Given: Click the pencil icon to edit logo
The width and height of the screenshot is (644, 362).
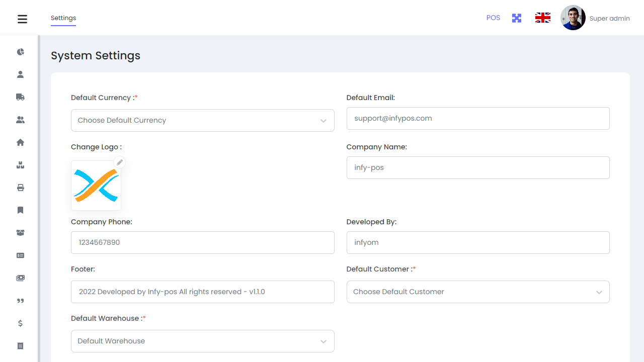Looking at the screenshot, I should point(119,162).
